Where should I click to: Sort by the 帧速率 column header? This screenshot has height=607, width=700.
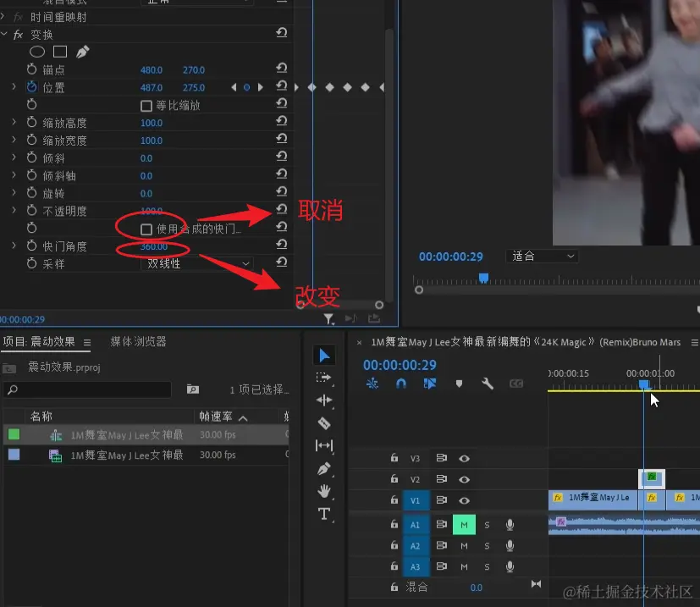216,417
